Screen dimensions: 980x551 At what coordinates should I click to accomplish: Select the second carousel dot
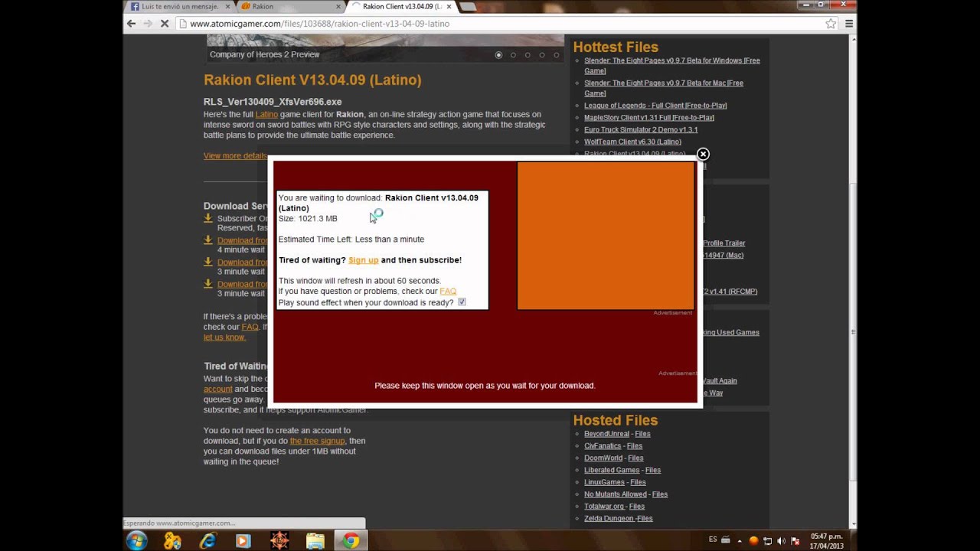pyautogui.click(x=513, y=55)
